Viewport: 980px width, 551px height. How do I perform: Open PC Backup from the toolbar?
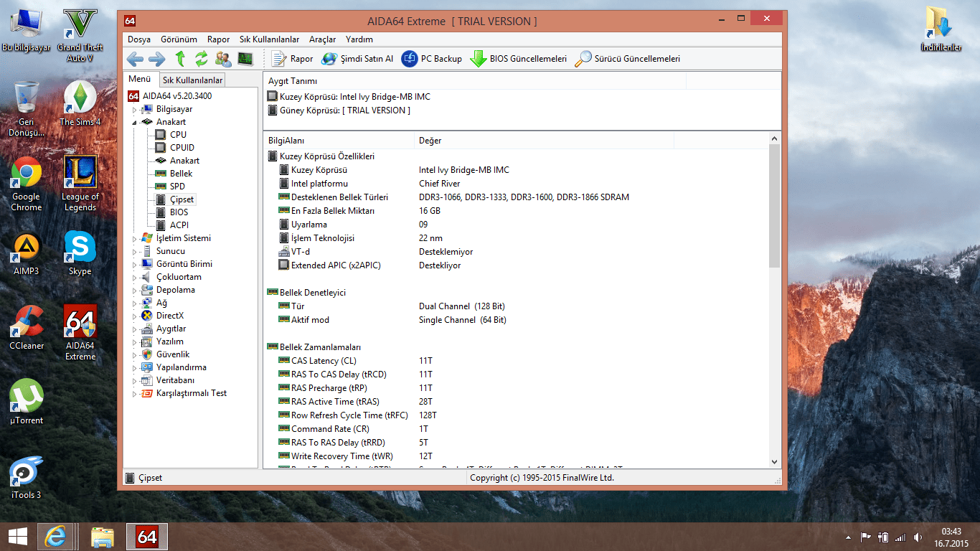click(x=432, y=59)
